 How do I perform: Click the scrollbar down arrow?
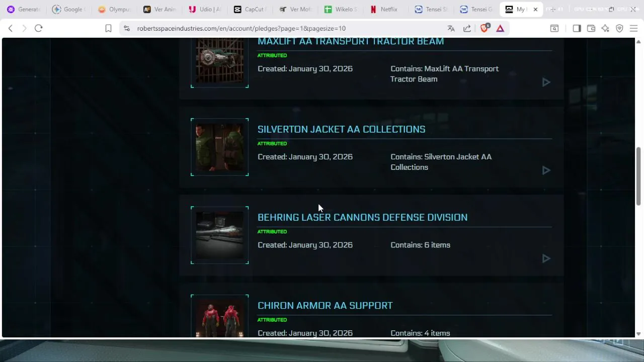coord(638,334)
